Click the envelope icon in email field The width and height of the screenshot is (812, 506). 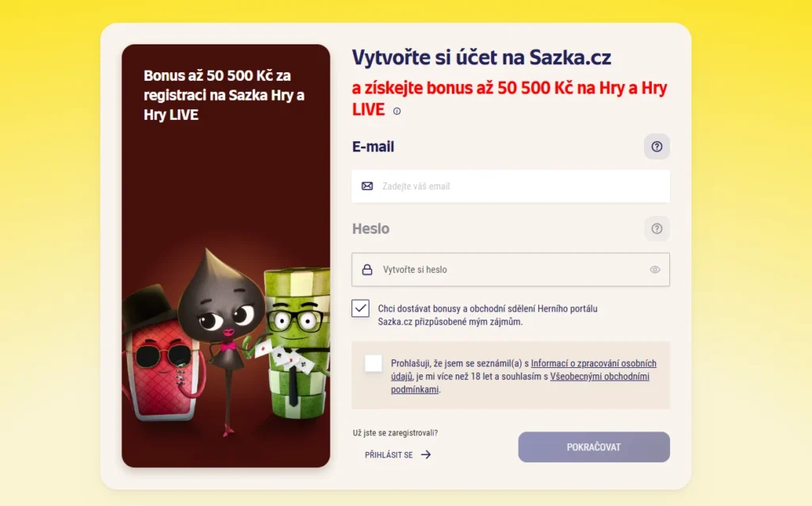(367, 186)
